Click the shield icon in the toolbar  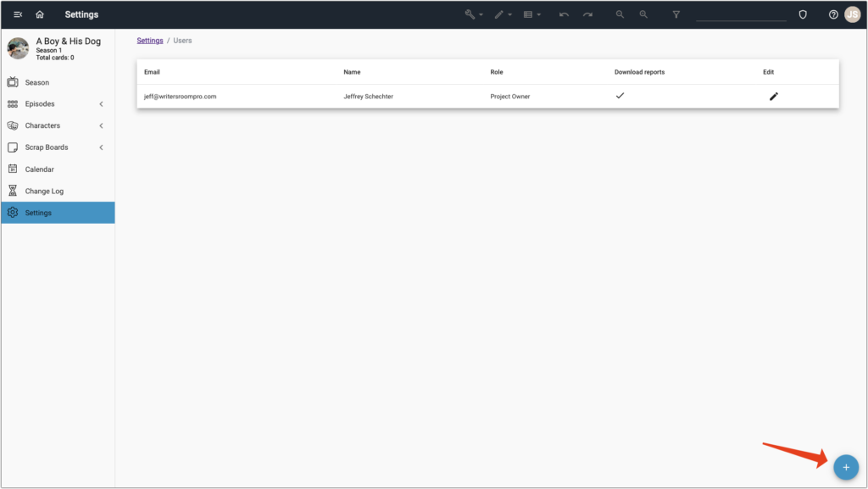[803, 14]
